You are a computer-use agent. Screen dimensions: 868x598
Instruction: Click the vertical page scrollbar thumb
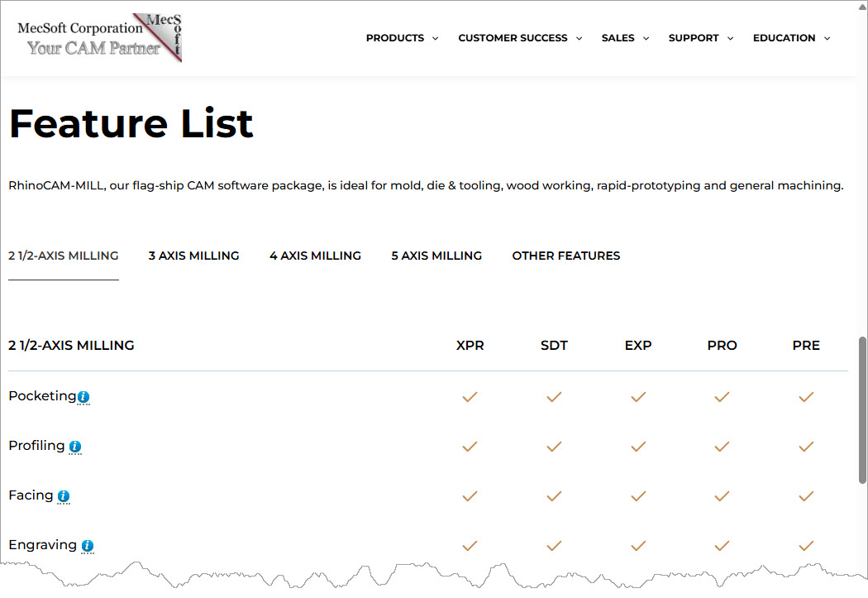[862, 409]
